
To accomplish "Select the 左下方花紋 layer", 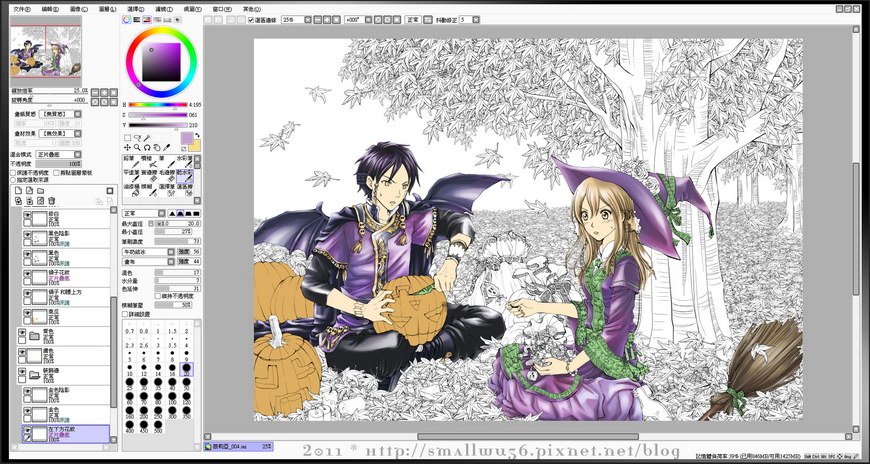I will [x=65, y=433].
